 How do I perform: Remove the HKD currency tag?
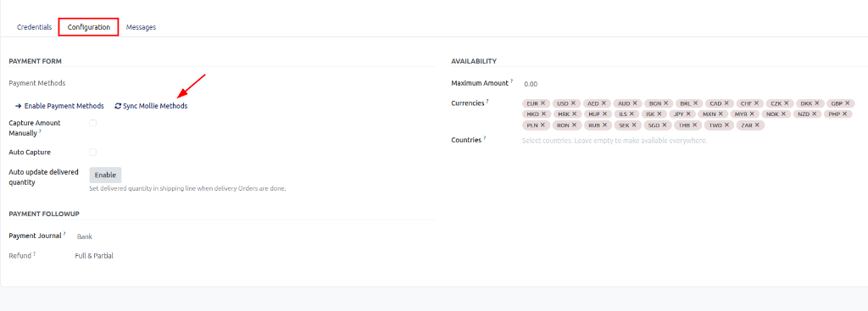pos(543,114)
